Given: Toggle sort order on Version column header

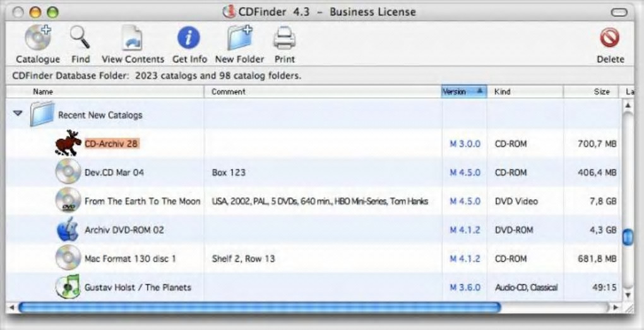Looking at the screenshot, I should [x=464, y=91].
